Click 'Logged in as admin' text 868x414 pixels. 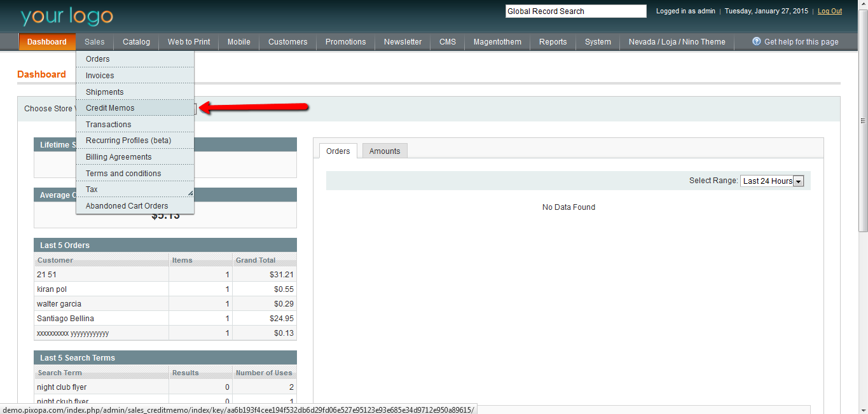pos(685,11)
